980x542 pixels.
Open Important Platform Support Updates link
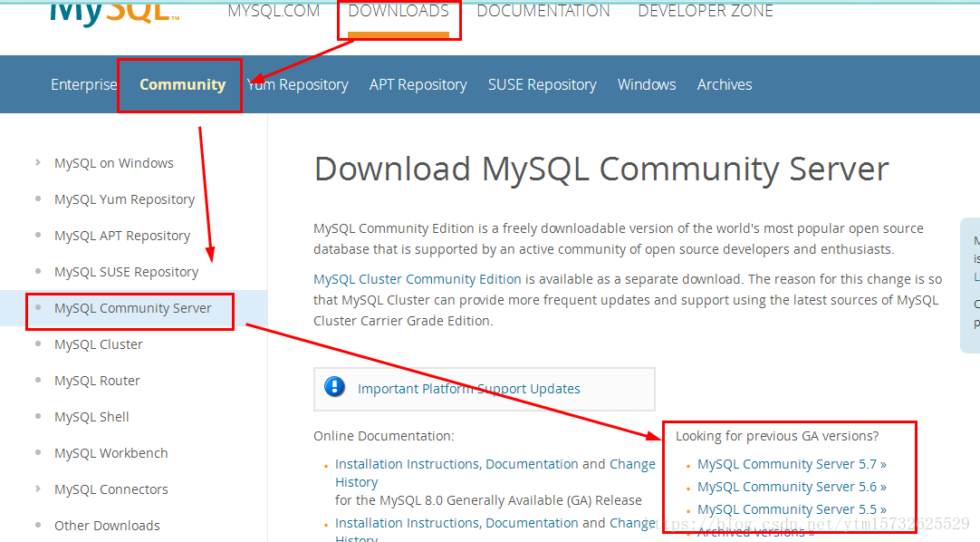pos(469,389)
